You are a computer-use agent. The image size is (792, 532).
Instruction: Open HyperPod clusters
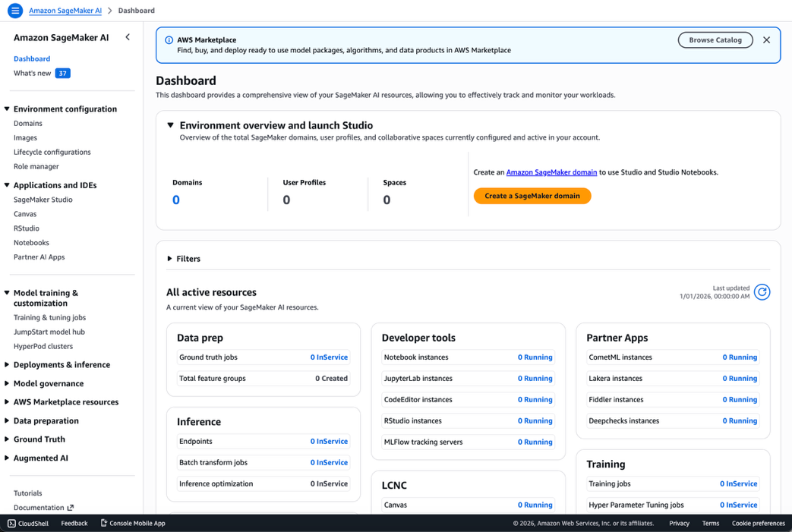click(43, 346)
